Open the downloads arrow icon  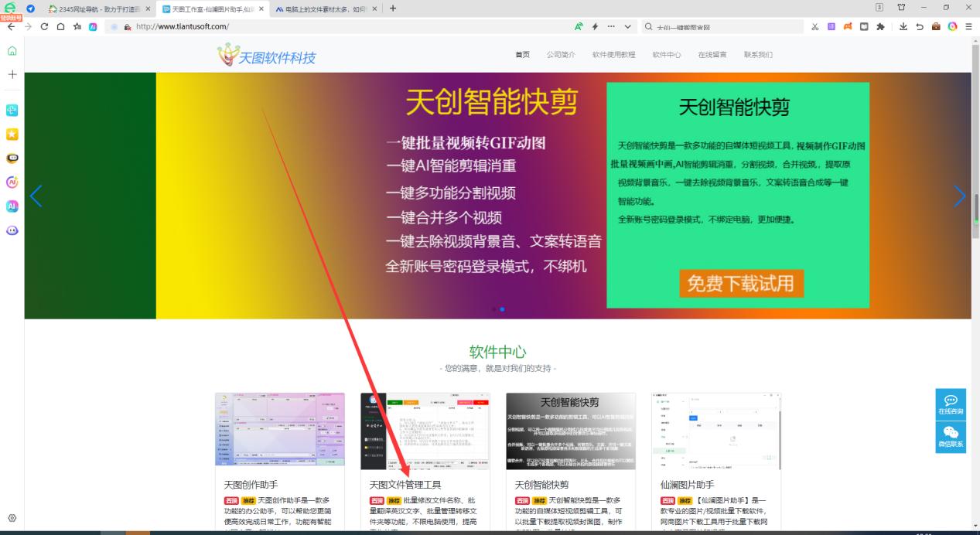pyautogui.click(x=903, y=26)
